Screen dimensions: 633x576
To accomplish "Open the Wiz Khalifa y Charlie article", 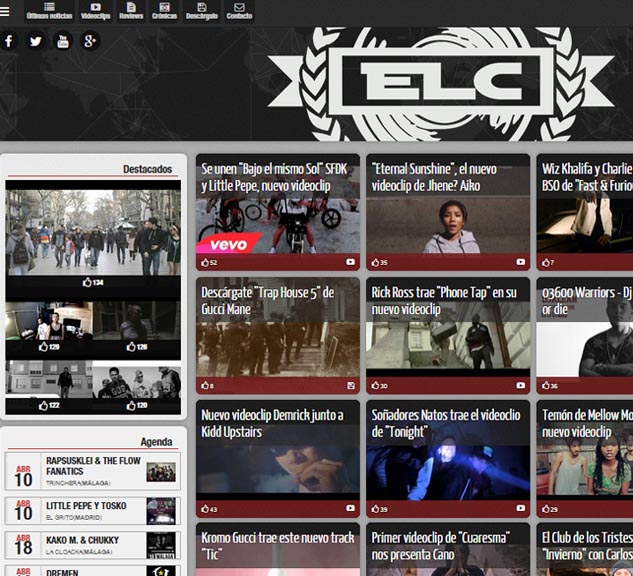I will [x=587, y=177].
